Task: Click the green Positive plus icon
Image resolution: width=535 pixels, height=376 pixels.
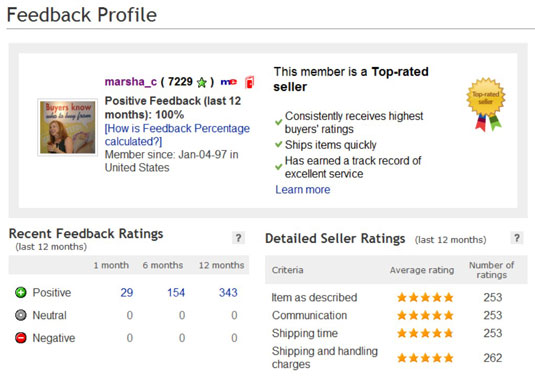Action: (x=21, y=292)
